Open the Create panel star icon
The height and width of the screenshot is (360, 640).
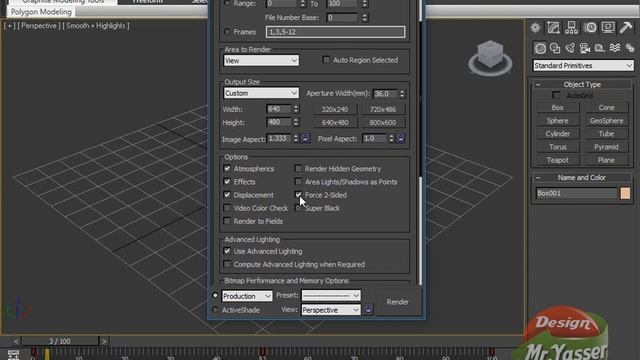pyautogui.click(x=536, y=28)
